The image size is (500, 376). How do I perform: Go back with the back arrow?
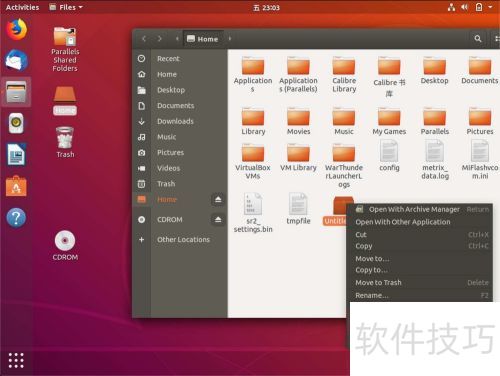(144, 39)
